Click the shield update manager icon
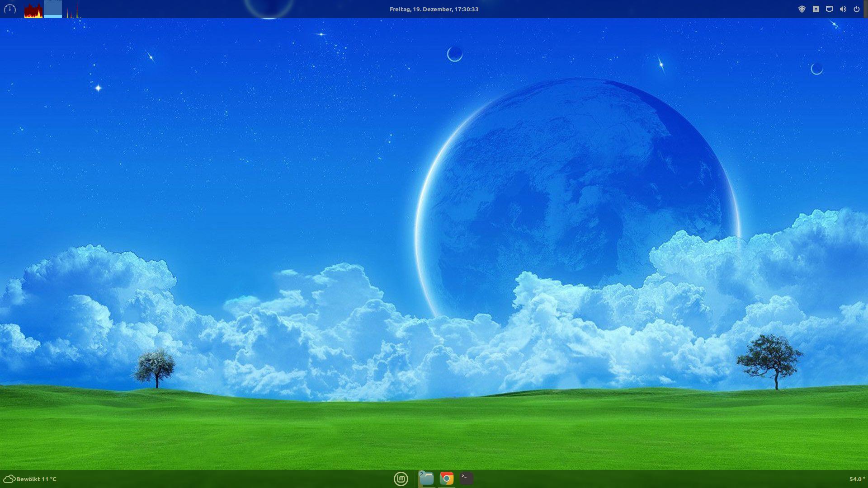Viewport: 868px width, 488px height. [802, 9]
